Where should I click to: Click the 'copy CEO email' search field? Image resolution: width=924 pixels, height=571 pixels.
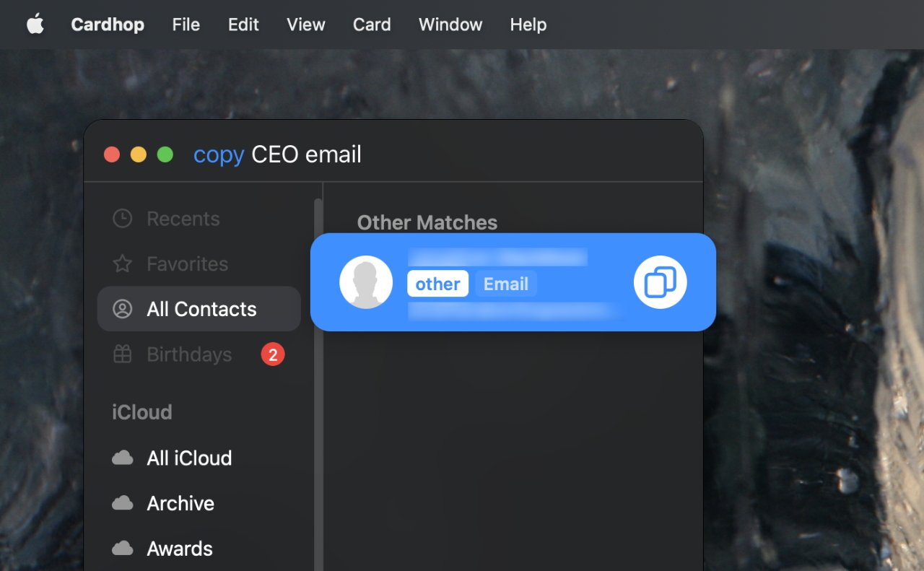point(277,154)
